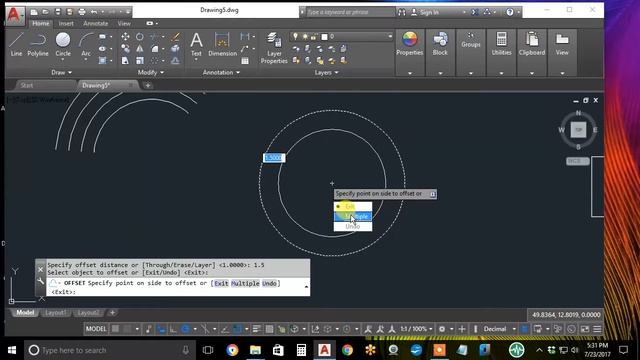The height and width of the screenshot is (360, 640).
Task: Click the Stretch tool in the Modify panel
Action: tap(125, 60)
